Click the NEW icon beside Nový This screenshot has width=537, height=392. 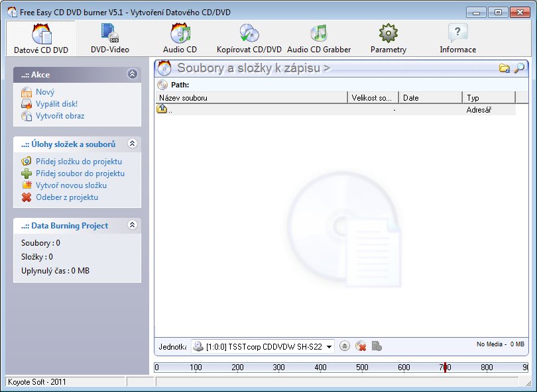(x=27, y=92)
